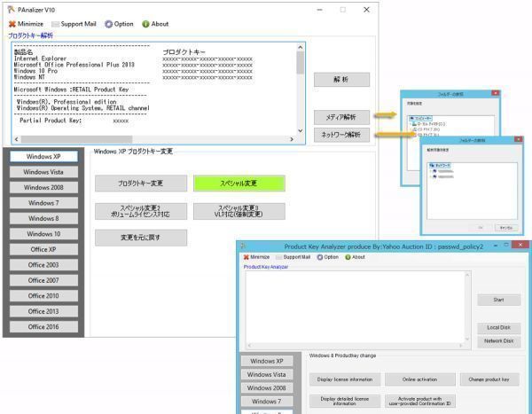Click the 解析 button
532x414 pixels.
341,80
